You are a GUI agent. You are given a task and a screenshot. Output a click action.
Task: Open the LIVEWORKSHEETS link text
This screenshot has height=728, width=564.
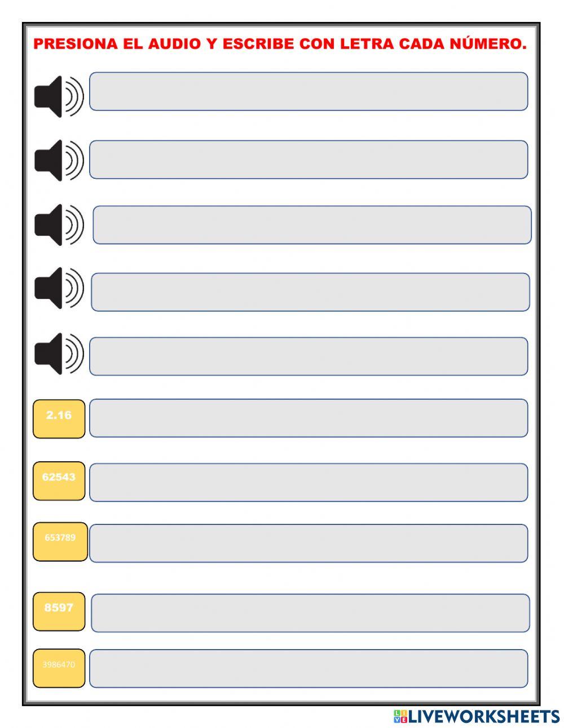[484, 717]
